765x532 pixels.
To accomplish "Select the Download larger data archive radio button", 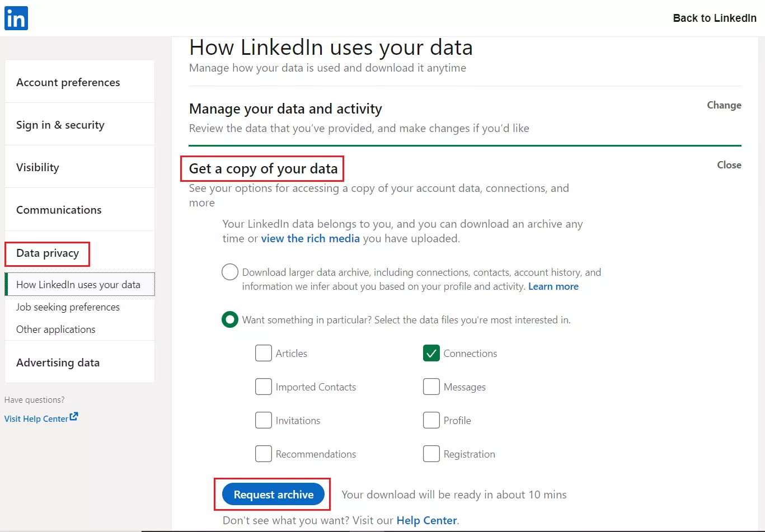I will [x=230, y=272].
